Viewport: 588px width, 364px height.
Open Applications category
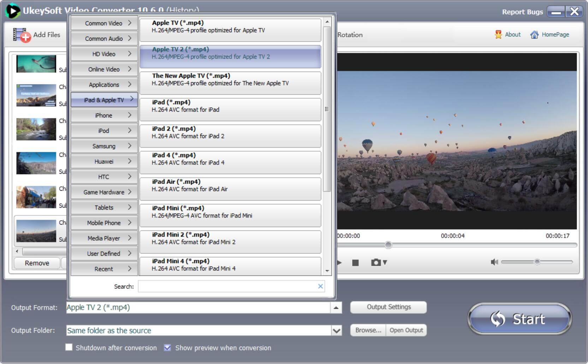point(104,85)
